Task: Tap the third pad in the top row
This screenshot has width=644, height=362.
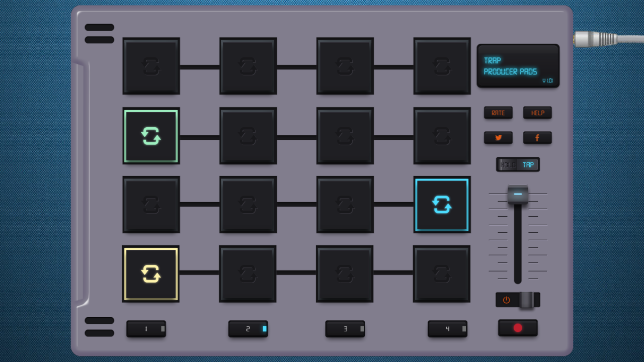Action: (345, 66)
